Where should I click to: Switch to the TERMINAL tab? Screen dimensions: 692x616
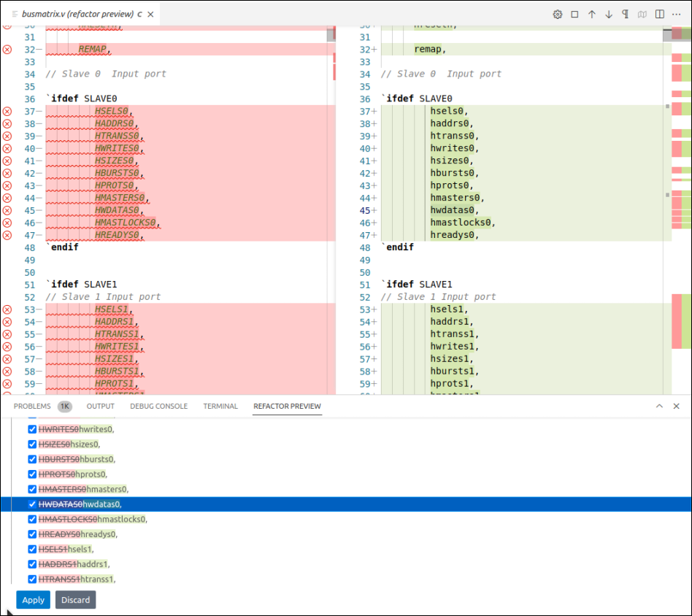pyautogui.click(x=220, y=406)
